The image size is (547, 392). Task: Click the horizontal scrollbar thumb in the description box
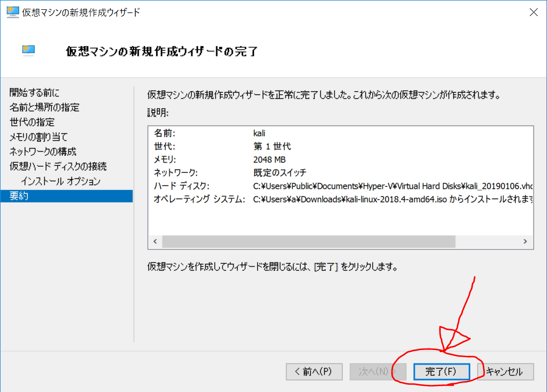click(308, 241)
